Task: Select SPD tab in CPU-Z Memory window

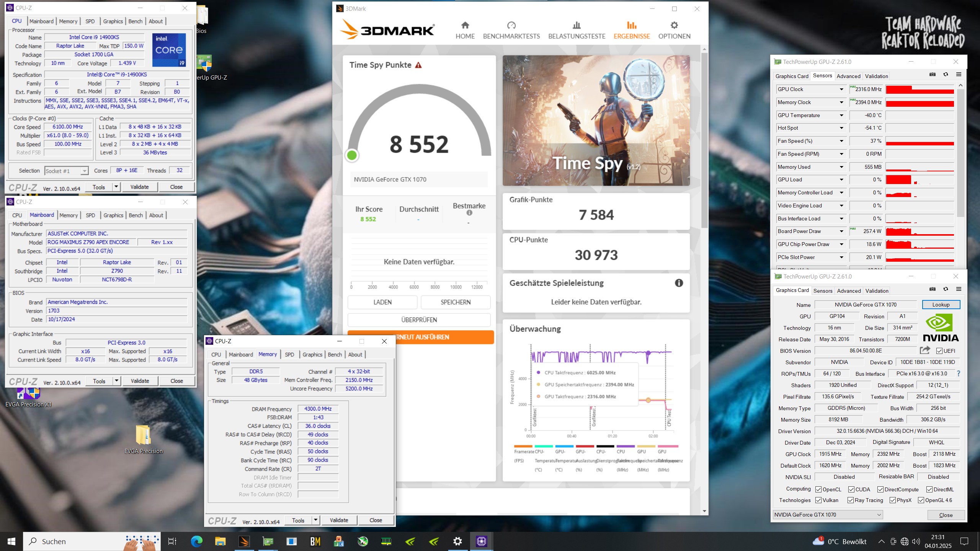Action: [x=289, y=355]
